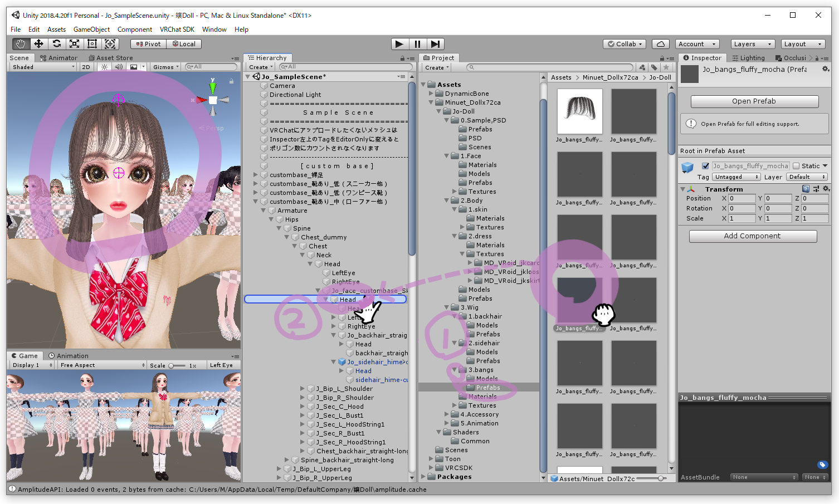Click Project search by type icon
This screenshot has height=504, width=839.
(642, 67)
